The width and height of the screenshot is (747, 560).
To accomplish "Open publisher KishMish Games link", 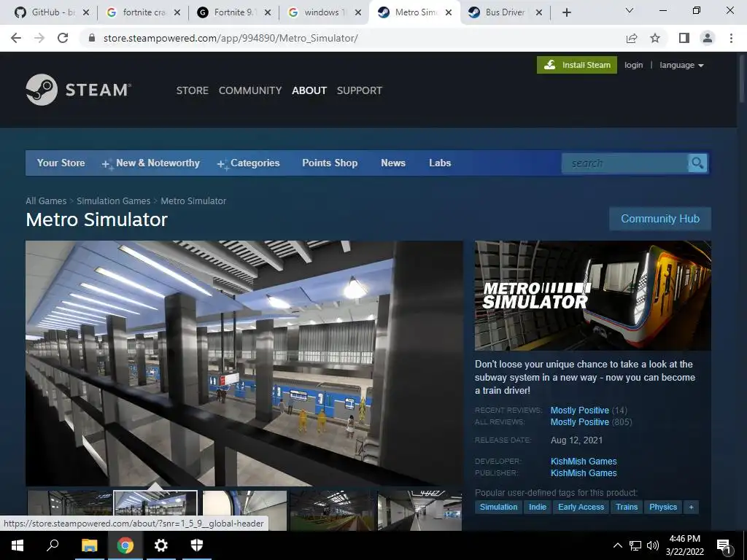I will pyautogui.click(x=584, y=472).
